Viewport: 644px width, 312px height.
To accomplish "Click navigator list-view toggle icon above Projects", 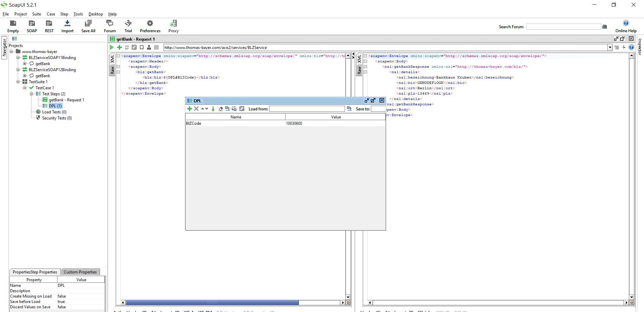I will pyautogui.click(x=14, y=39).
